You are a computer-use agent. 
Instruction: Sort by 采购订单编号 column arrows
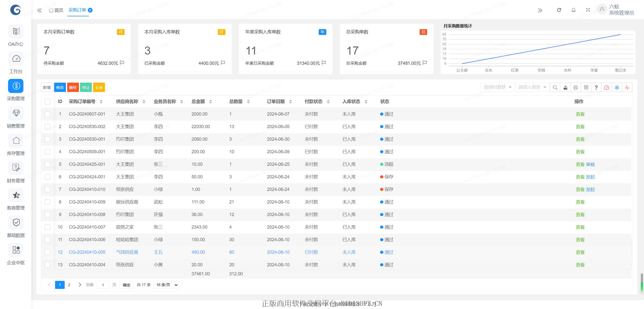(101, 102)
